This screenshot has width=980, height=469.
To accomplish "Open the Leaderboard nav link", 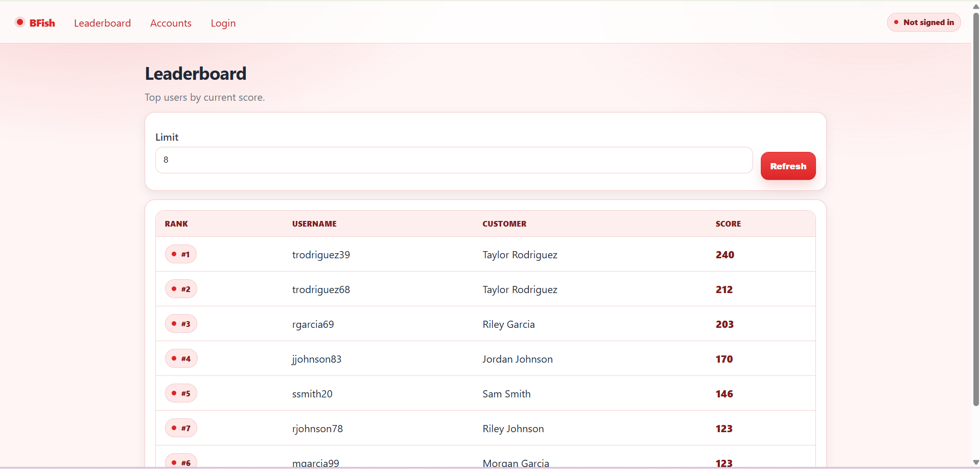I will pos(102,23).
